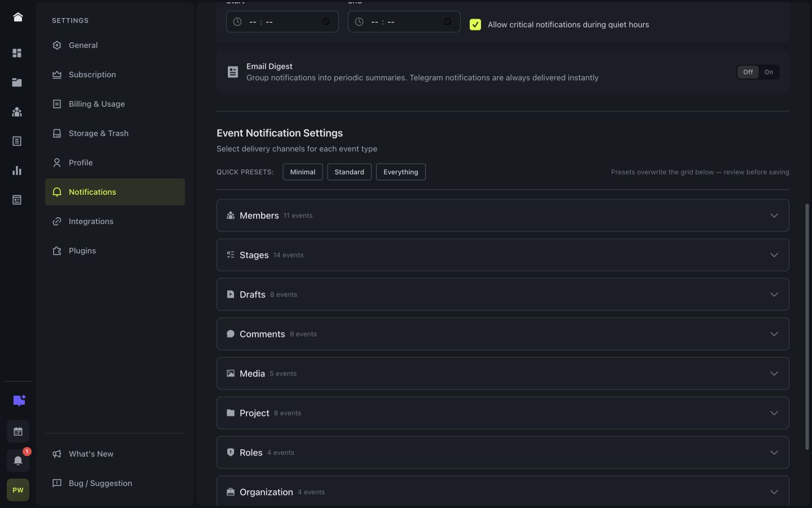Open Billing & Usage settings
Screen dimensions: 812x508
pyautogui.click(x=115, y=104)
